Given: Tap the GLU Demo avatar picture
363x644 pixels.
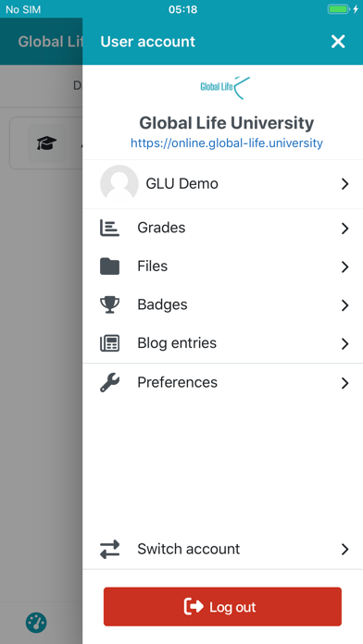Looking at the screenshot, I should click(x=119, y=184).
